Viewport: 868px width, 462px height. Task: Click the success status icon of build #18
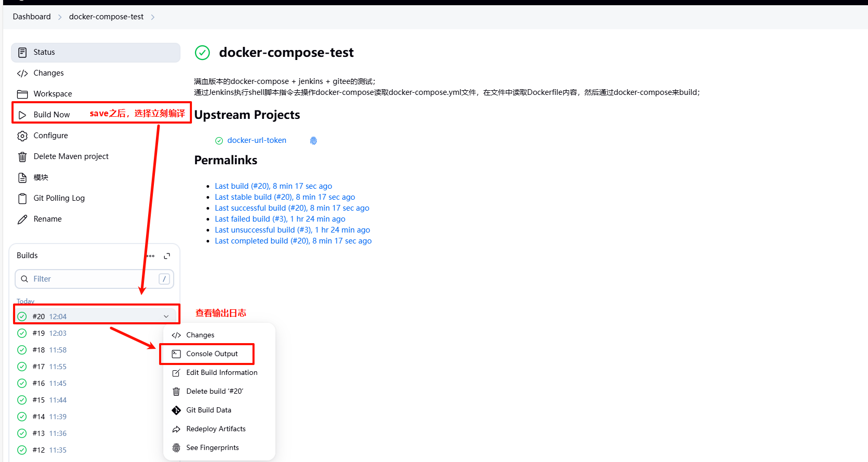[x=22, y=350]
